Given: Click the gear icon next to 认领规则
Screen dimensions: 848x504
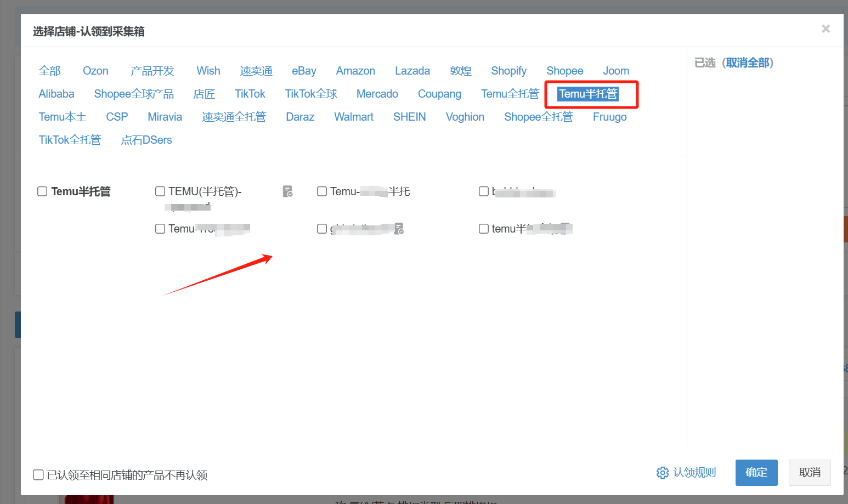Looking at the screenshot, I should [663, 473].
